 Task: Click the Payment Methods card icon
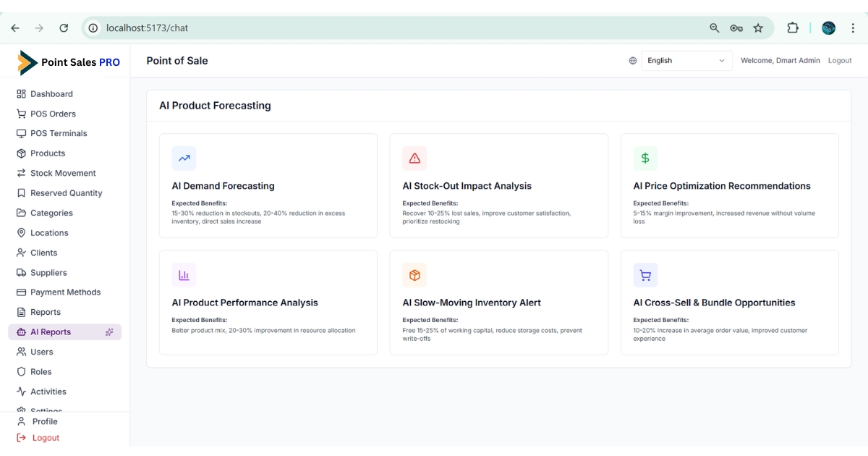tap(21, 292)
